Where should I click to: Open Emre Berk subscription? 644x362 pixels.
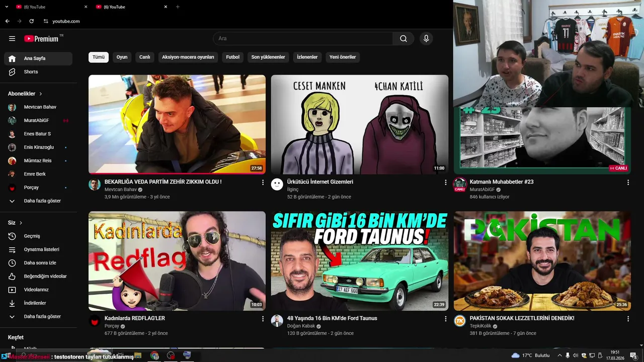click(x=38, y=174)
